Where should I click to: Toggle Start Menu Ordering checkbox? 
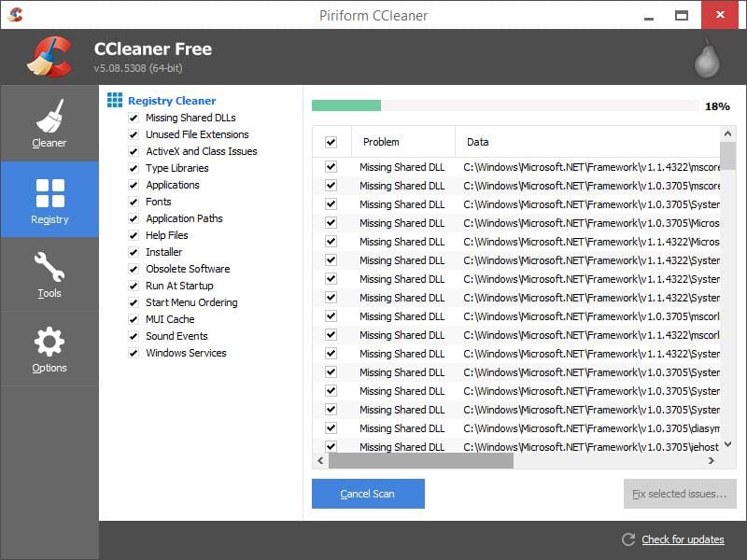coord(134,302)
